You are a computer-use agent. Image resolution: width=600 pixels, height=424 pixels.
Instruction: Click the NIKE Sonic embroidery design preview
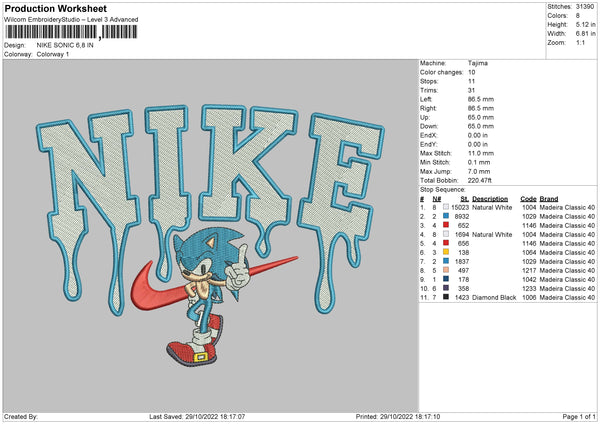pos(210,235)
